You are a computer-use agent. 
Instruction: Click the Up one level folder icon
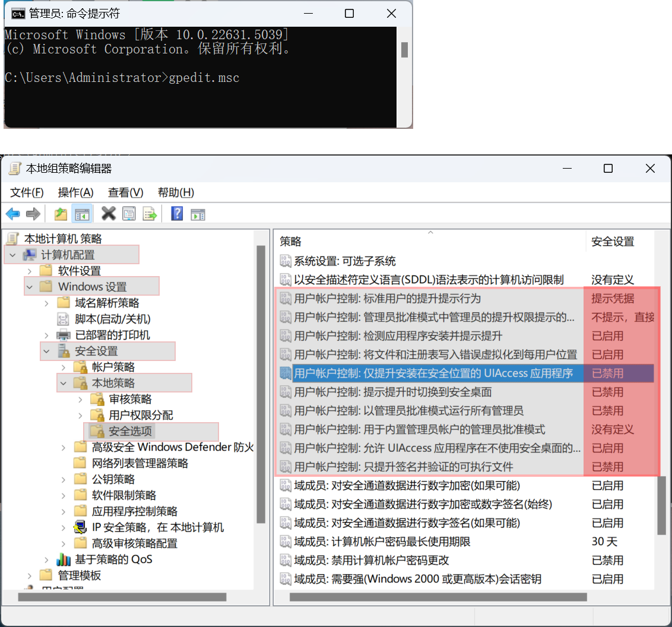61,214
